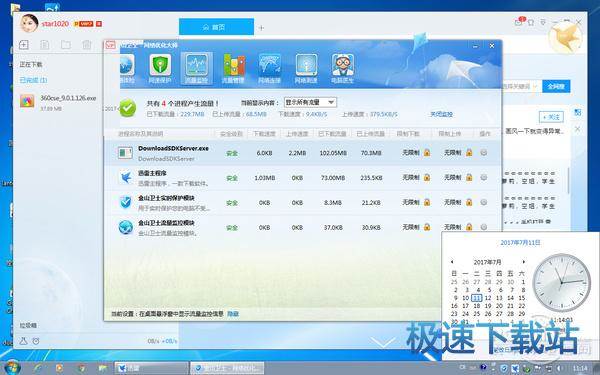Screen dimensions: 600x375
Task: Open the Xunlei taskbar window button
Action: [x=151, y=368]
